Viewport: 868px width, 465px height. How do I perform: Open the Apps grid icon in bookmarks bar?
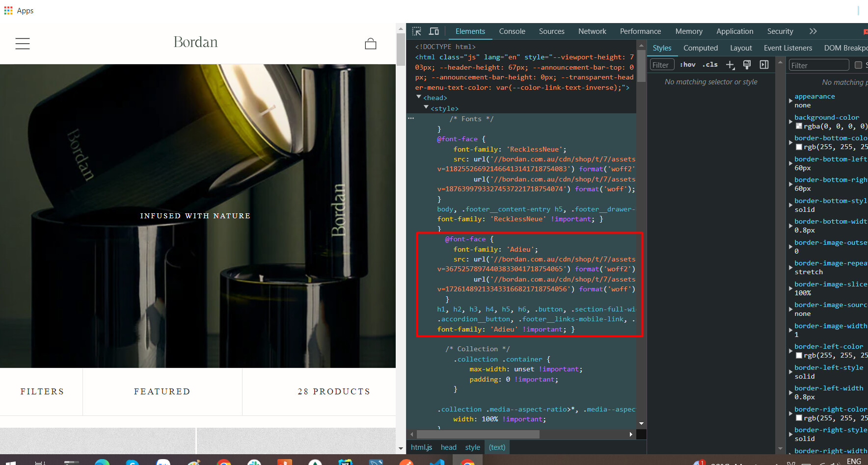coord(8,10)
